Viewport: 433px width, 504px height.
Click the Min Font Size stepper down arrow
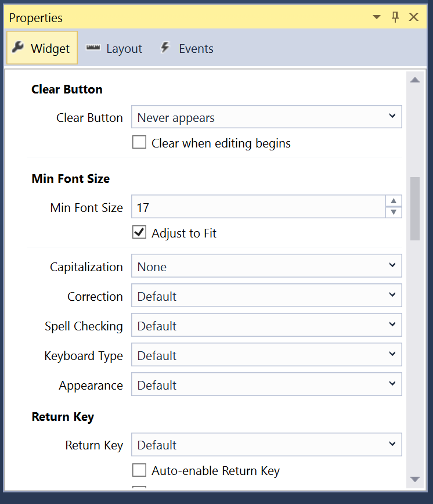click(394, 213)
